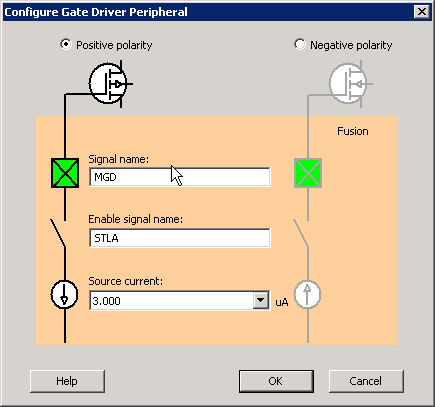435x407 pixels.
Task: Click the Source current 3.000 combo box
Action: (x=180, y=301)
